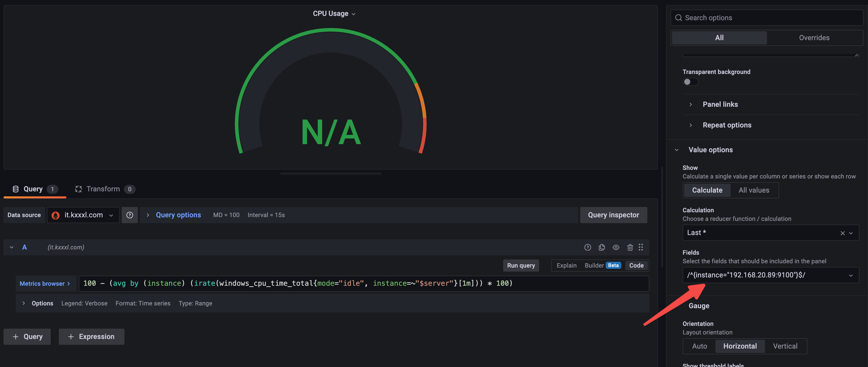The height and width of the screenshot is (367, 868).
Task: Open the CPU Usage title dropdown
Action: pos(353,13)
